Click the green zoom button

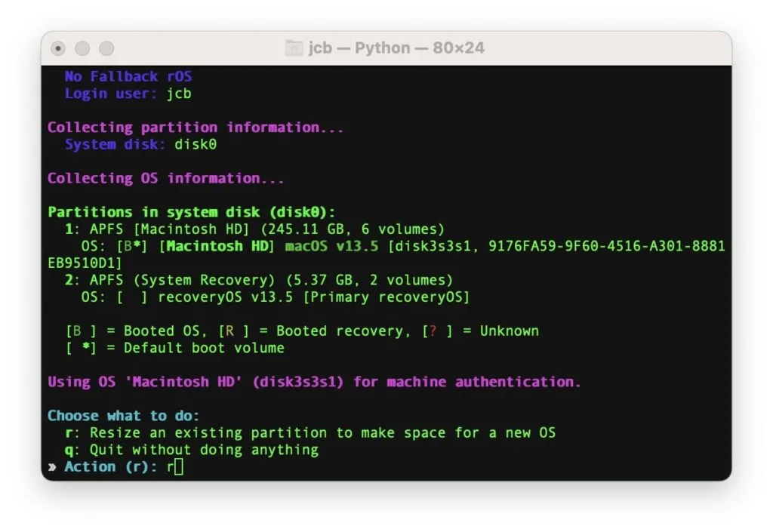tap(107, 48)
